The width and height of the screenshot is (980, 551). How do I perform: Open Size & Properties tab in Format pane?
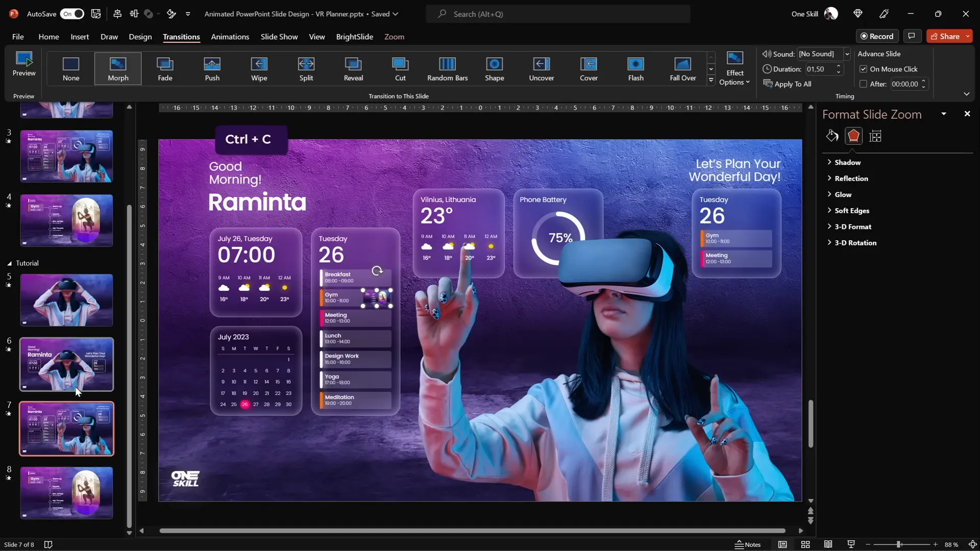point(875,136)
